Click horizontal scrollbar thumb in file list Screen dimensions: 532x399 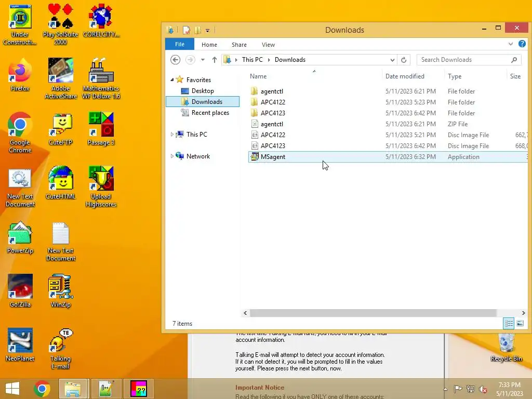point(373,313)
